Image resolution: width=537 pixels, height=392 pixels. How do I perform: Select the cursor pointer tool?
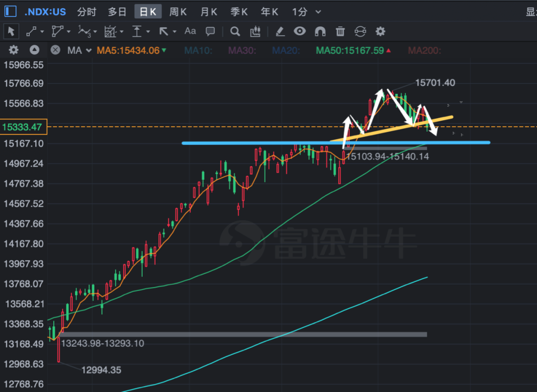(11, 31)
